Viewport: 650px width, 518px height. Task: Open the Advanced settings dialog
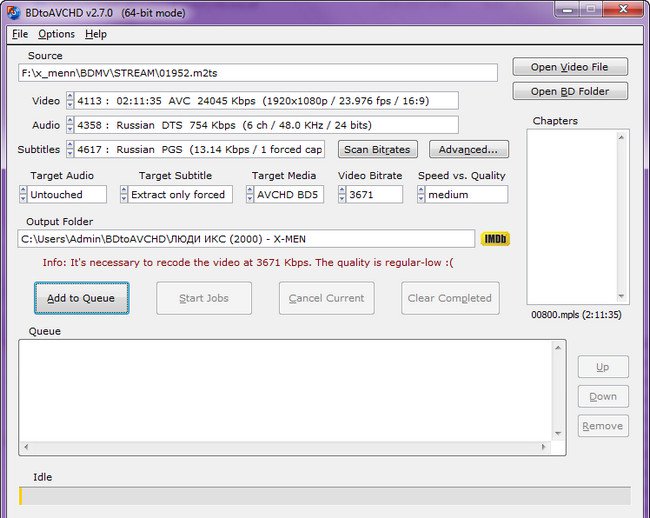[468, 150]
